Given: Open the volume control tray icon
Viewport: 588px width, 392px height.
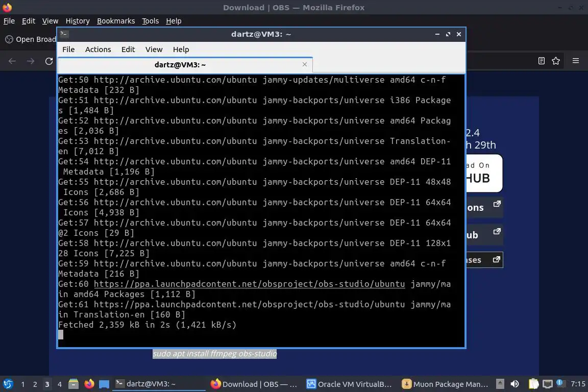Looking at the screenshot, I should (515, 384).
